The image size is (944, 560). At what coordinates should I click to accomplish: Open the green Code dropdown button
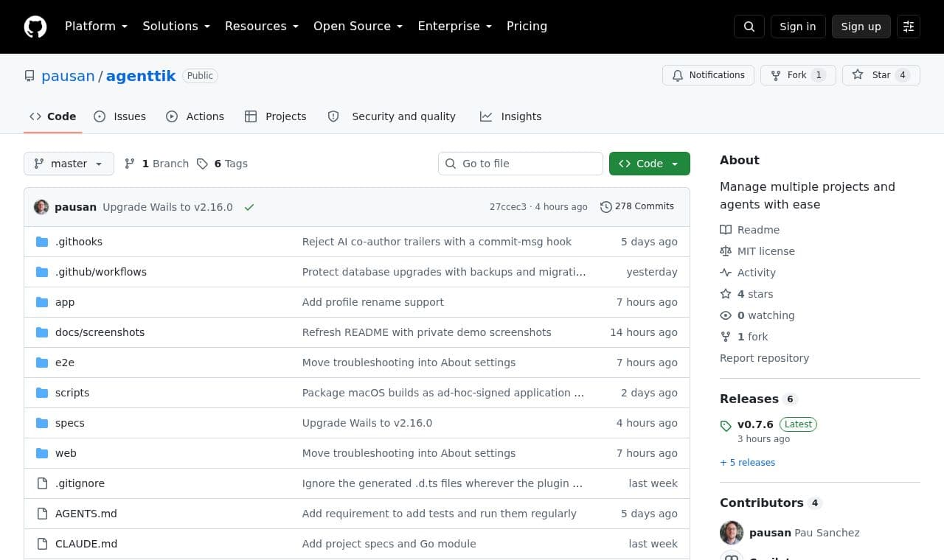(x=650, y=164)
